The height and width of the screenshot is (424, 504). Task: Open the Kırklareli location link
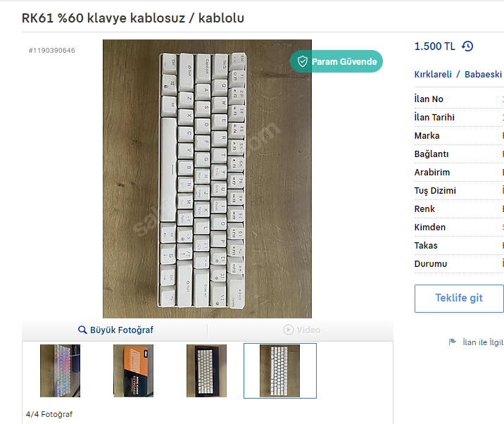[x=433, y=75]
